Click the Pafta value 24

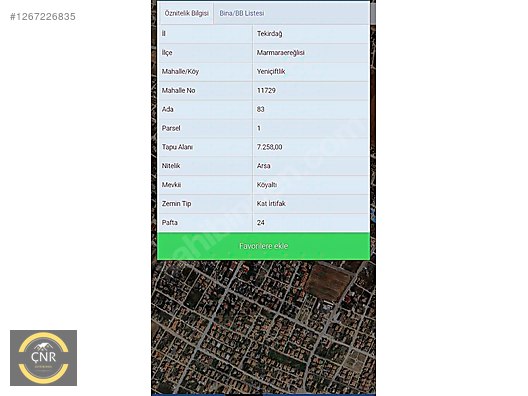[261, 223]
